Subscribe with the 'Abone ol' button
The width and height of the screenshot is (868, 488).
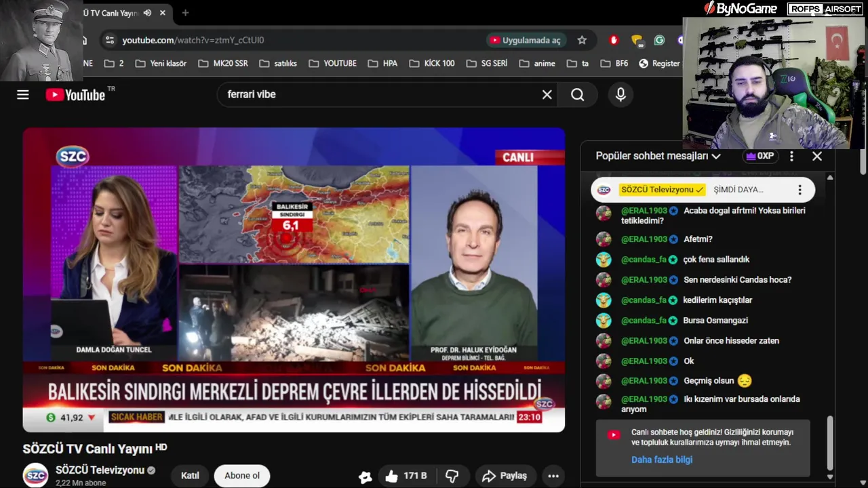pyautogui.click(x=242, y=476)
